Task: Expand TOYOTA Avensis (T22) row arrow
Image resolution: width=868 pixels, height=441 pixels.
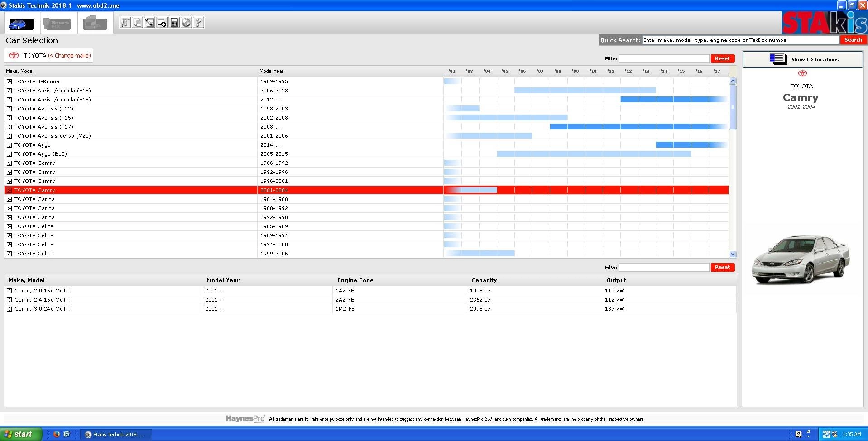Action: (9, 109)
